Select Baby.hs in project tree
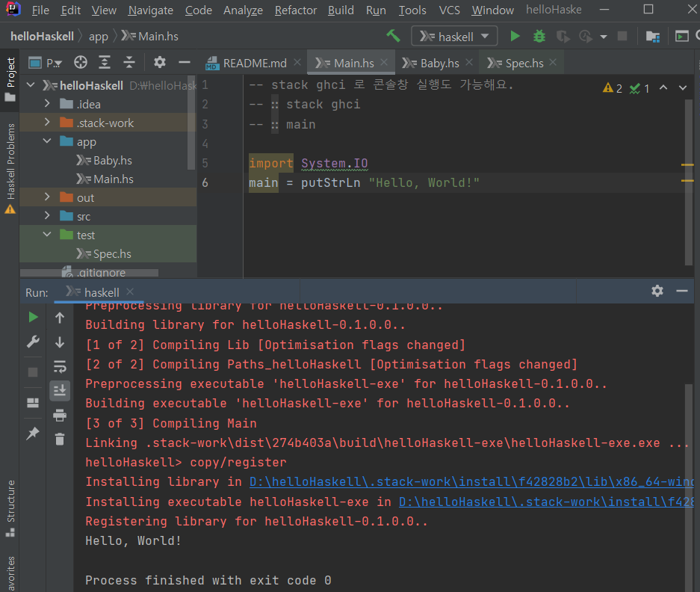The image size is (700, 592). 113,160
